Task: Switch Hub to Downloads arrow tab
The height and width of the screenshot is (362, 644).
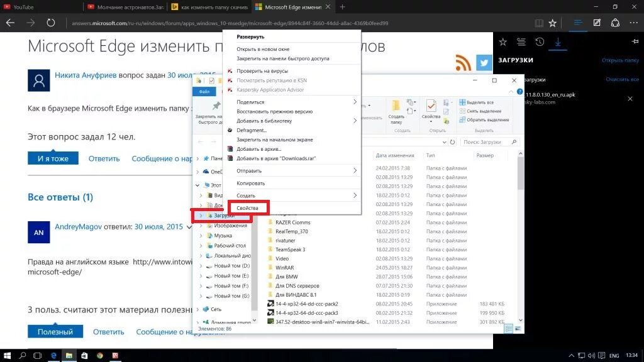Action: click(558, 41)
